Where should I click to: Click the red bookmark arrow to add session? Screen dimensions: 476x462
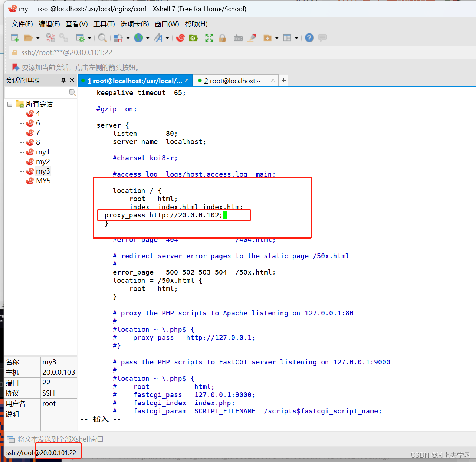coord(16,67)
